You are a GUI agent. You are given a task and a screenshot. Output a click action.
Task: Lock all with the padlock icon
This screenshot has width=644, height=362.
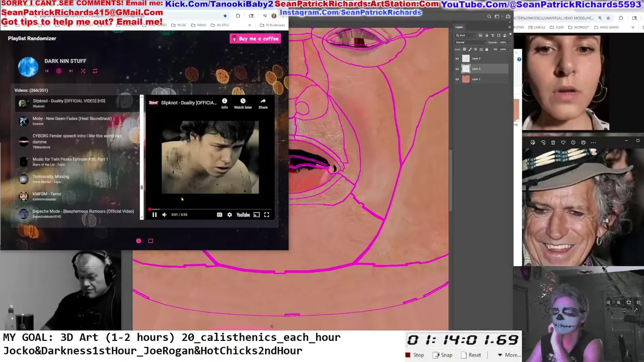(487, 49)
